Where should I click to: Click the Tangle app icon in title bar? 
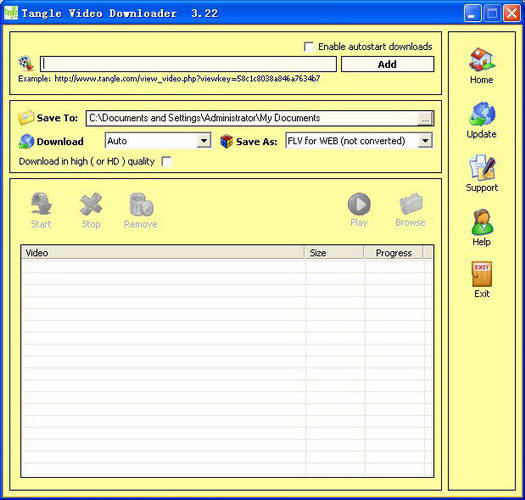[11, 13]
